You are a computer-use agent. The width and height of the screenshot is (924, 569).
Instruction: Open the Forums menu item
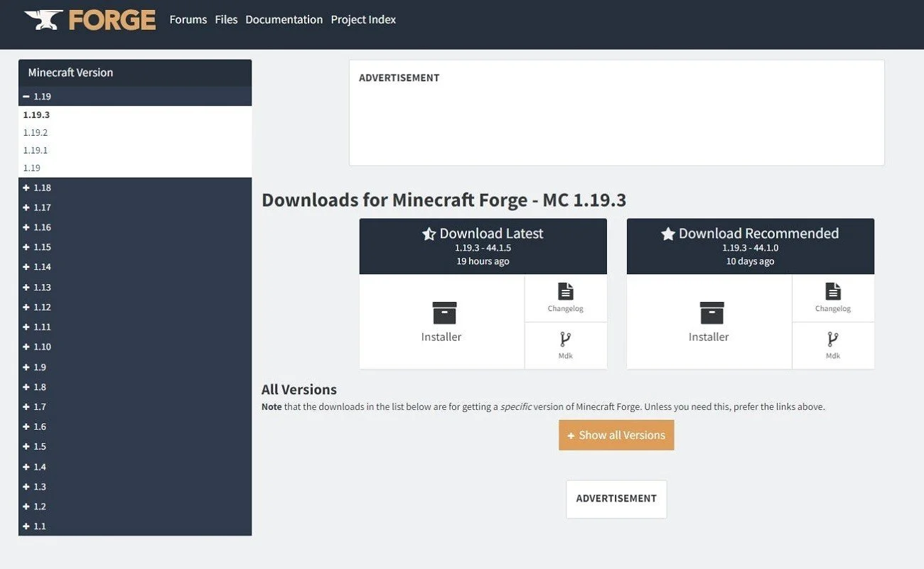pyautogui.click(x=188, y=20)
